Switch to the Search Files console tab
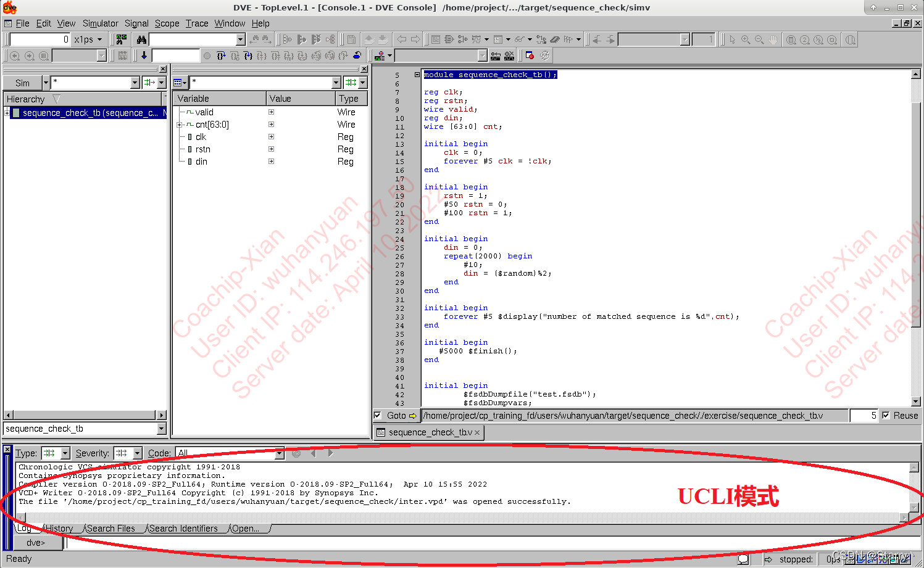Viewport: 924px width, 568px height. tap(111, 529)
